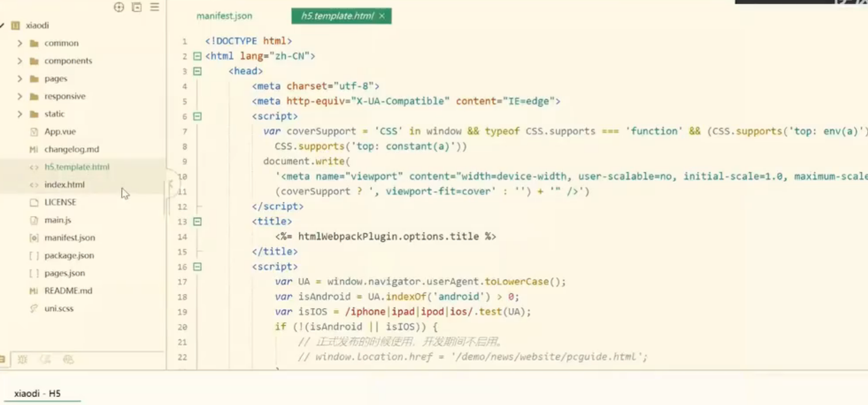This screenshot has width=868, height=405.
Task: Fold the html tag on line 2
Action: point(198,56)
